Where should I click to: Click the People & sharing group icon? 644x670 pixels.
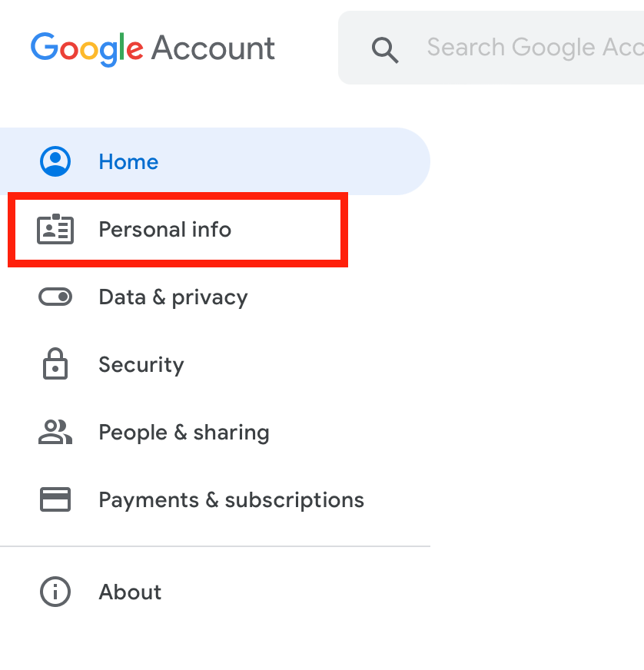point(55,432)
